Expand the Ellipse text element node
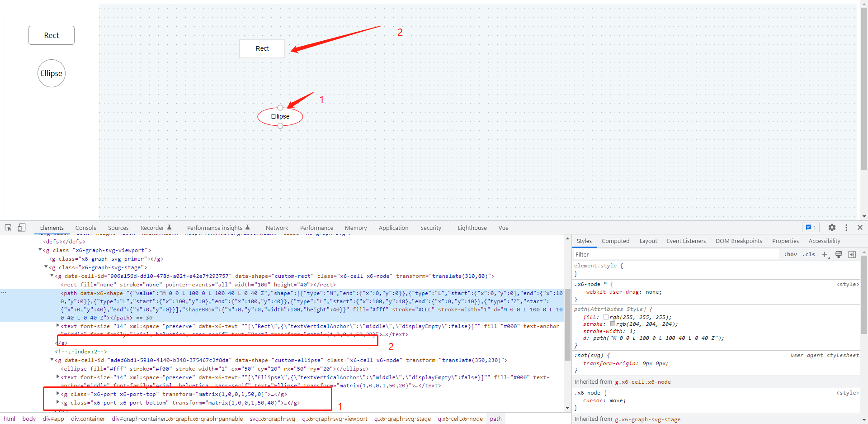 click(58, 377)
